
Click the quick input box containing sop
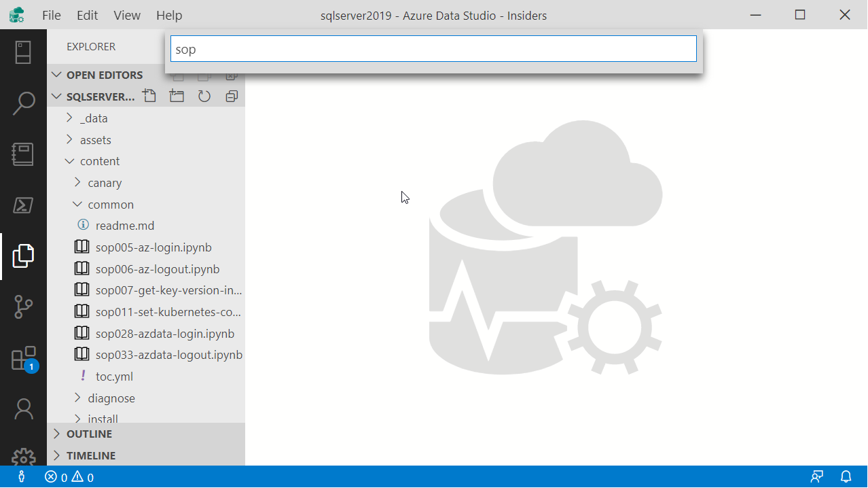pos(433,48)
